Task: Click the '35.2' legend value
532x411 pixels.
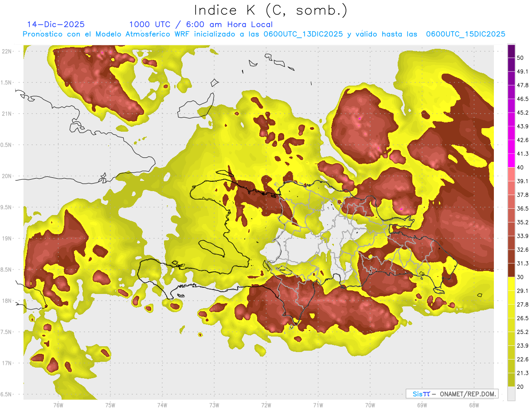Action: click(x=523, y=222)
